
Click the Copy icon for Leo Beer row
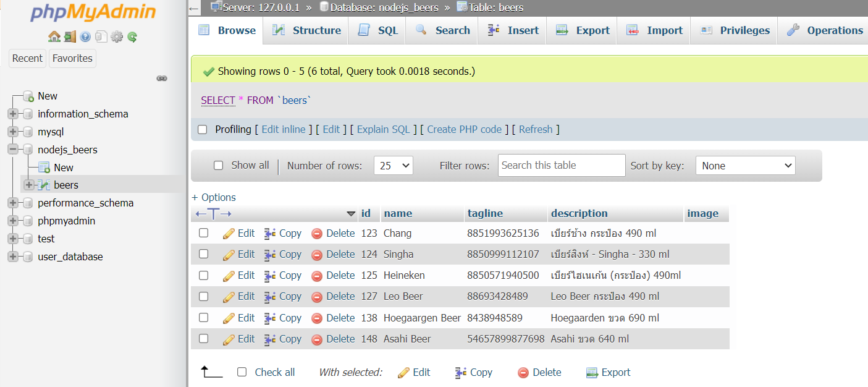(270, 297)
